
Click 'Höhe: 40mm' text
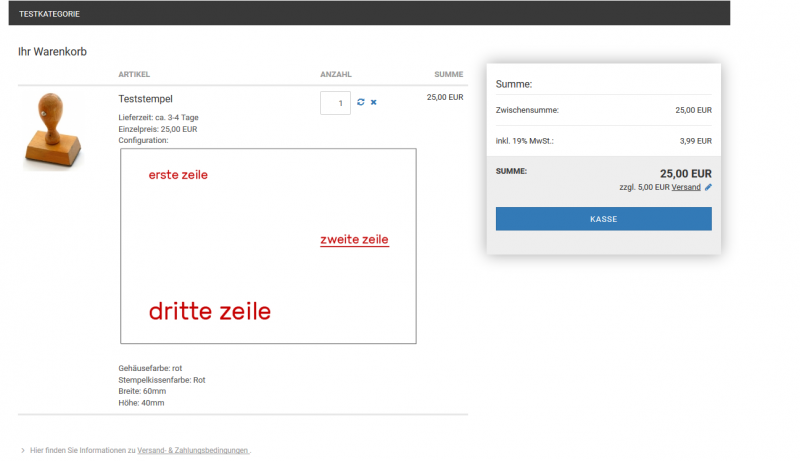pyautogui.click(x=141, y=403)
